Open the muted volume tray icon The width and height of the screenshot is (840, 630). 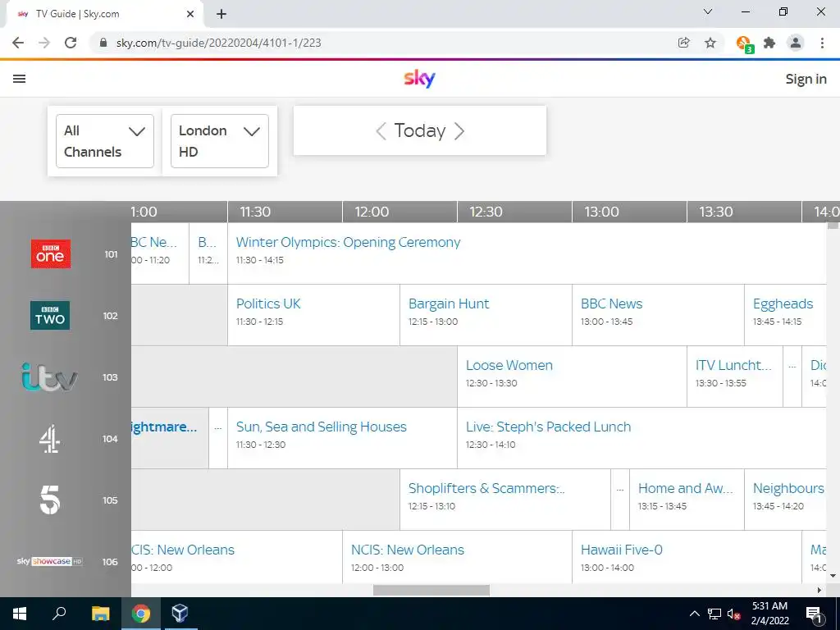click(x=733, y=614)
